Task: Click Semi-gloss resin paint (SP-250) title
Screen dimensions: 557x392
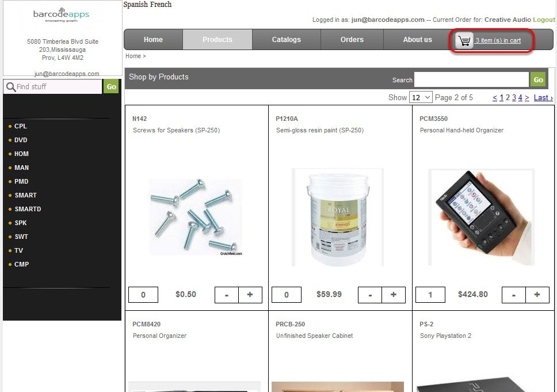Action: coord(320,131)
